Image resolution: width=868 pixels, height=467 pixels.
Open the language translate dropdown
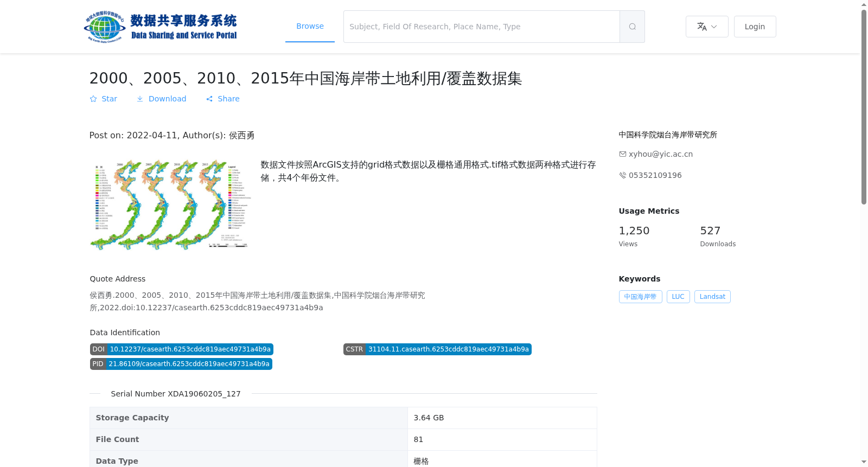coord(707,27)
